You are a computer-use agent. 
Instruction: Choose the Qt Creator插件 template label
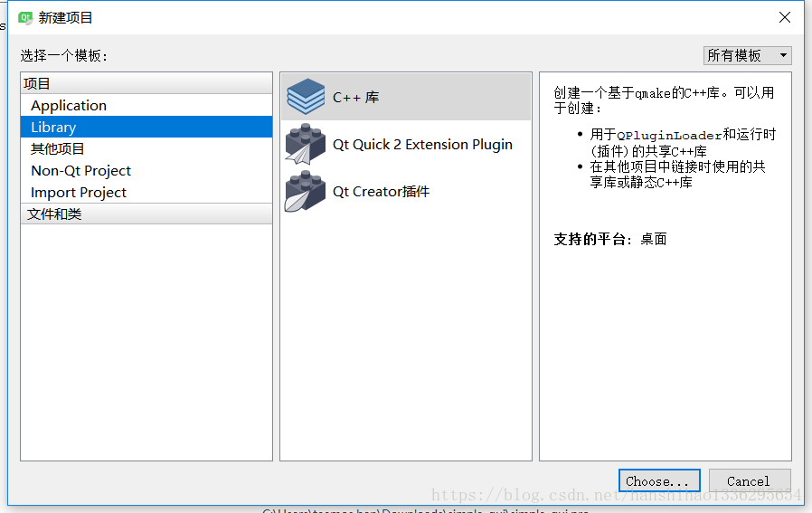382,192
